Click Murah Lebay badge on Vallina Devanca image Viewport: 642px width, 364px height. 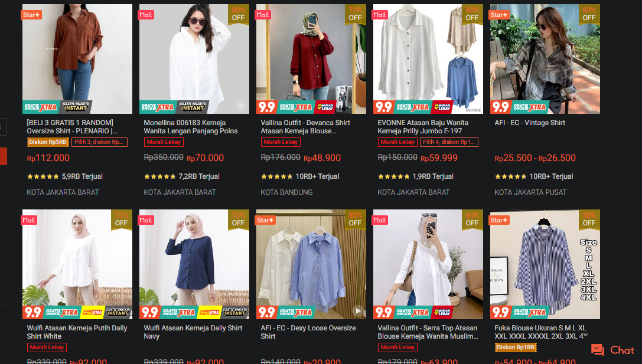pyautogui.click(x=325, y=107)
